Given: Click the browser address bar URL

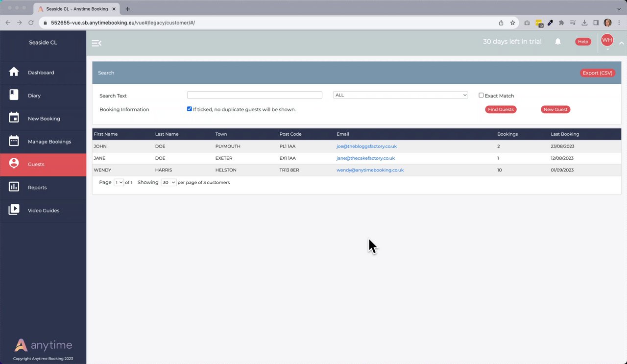Looking at the screenshot, I should (x=123, y=23).
